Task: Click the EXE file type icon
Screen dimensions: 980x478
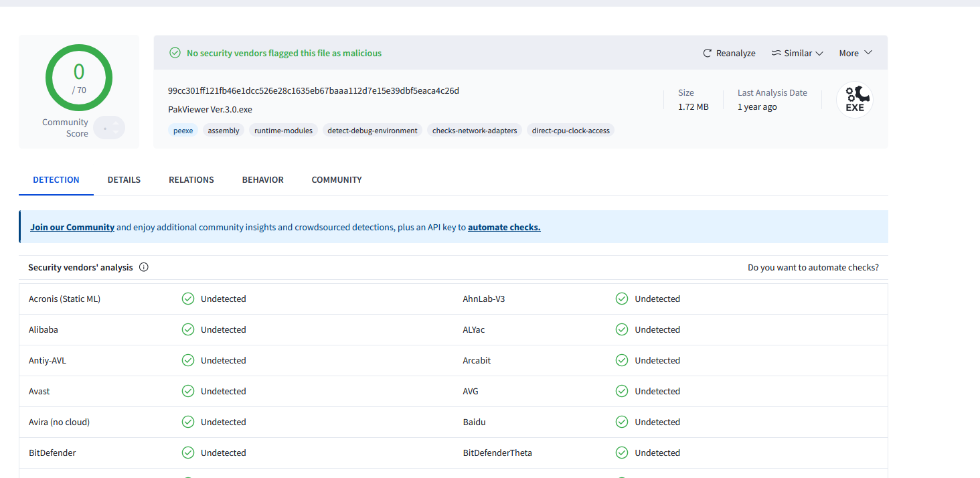Action: point(855,100)
